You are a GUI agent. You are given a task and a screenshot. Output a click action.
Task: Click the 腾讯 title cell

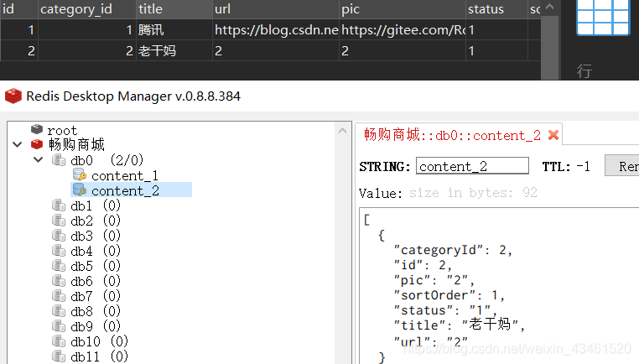(x=174, y=29)
